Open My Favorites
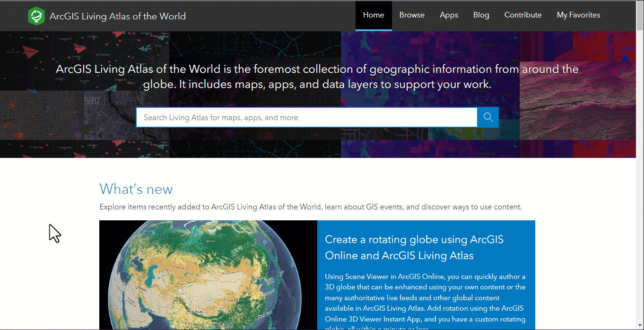This screenshot has height=330, width=644. pyautogui.click(x=578, y=15)
